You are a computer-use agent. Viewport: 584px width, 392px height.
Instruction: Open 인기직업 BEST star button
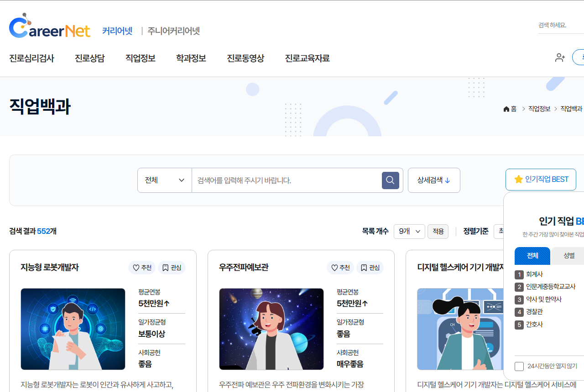(x=541, y=180)
